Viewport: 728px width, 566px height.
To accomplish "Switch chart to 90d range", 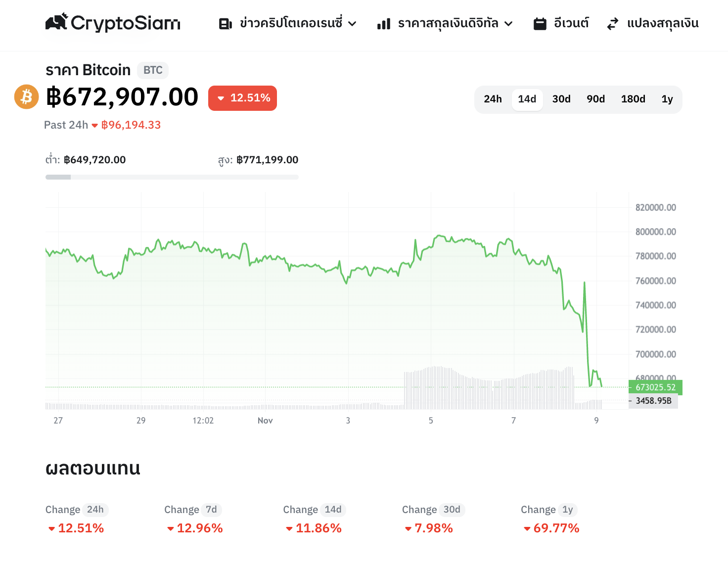I will pos(596,99).
